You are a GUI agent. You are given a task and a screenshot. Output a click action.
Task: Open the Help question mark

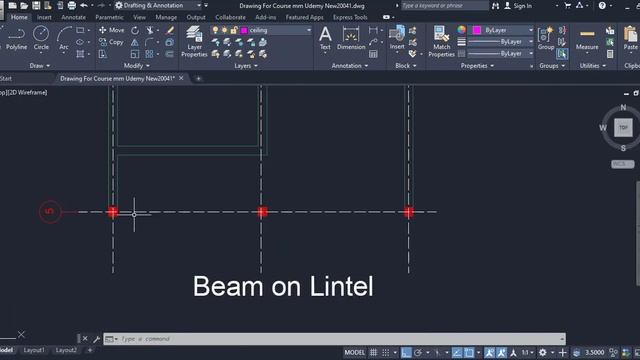point(602,6)
